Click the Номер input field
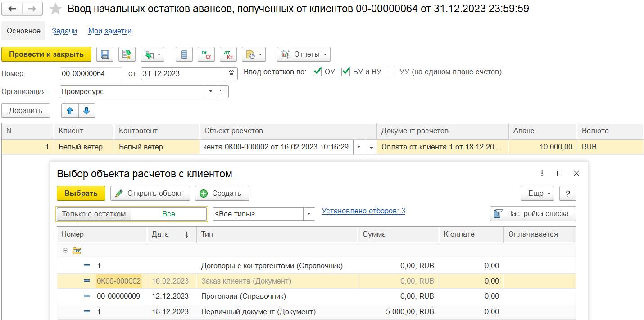The height and width of the screenshot is (320, 644). click(x=91, y=73)
